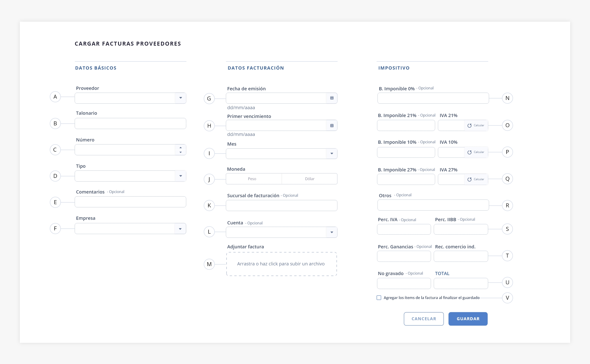This screenshot has width=590, height=364.
Task: Select Peso as Moneda
Action: click(254, 179)
